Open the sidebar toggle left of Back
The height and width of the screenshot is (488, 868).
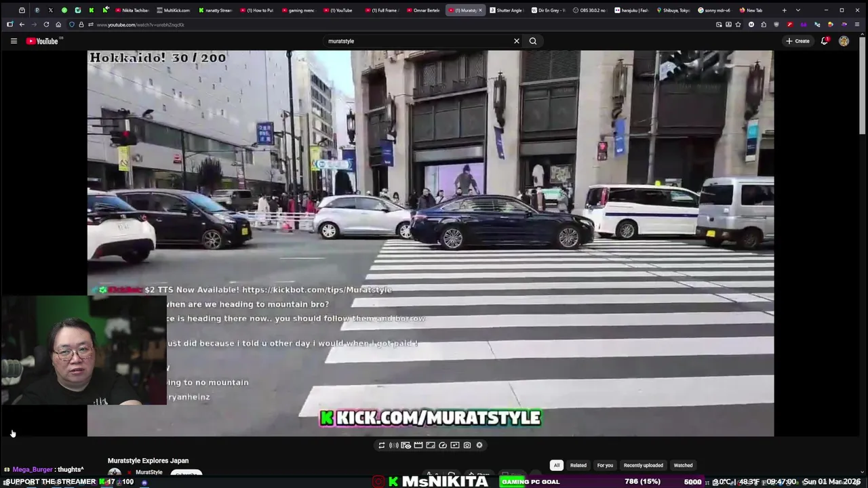pyautogui.click(x=9, y=24)
